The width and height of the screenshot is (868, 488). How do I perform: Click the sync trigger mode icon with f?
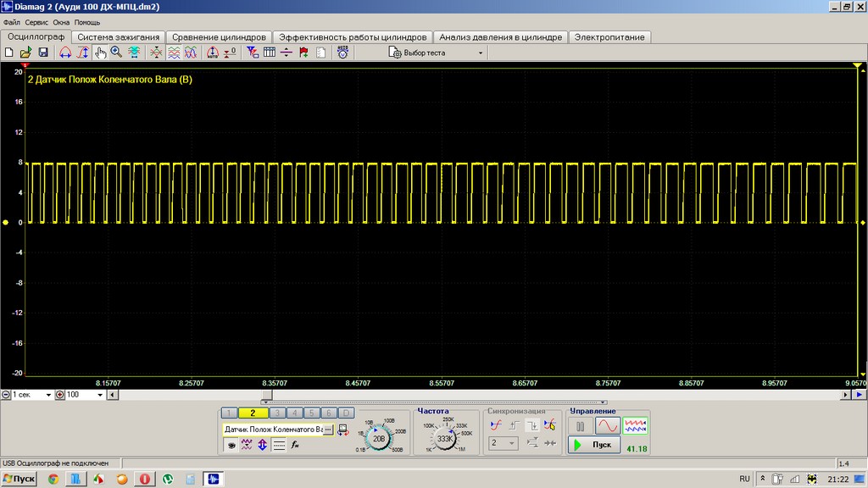click(496, 425)
